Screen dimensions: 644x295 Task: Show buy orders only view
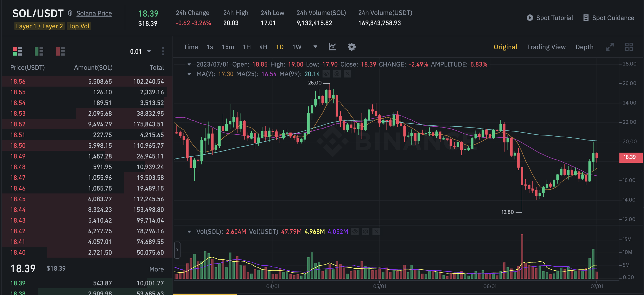click(x=39, y=51)
